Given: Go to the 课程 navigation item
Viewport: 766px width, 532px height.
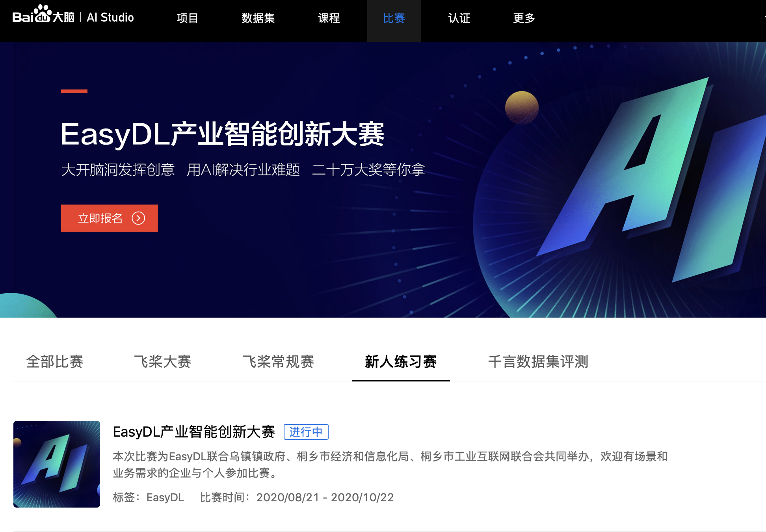Looking at the screenshot, I should point(329,18).
